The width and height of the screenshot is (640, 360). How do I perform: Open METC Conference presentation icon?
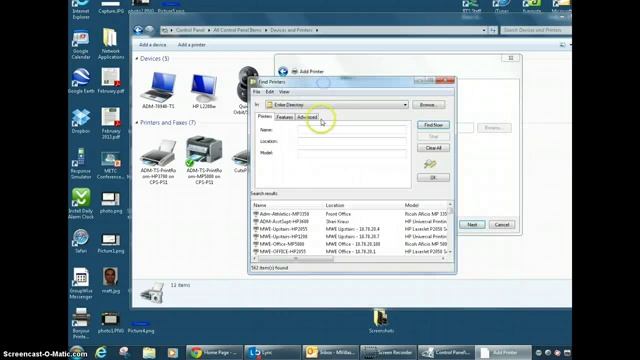[111, 165]
